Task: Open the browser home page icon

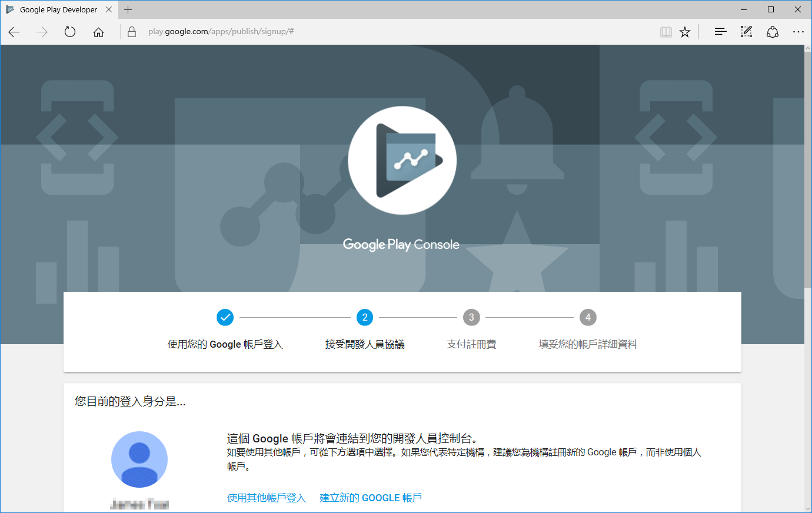Action: tap(98, 32)
